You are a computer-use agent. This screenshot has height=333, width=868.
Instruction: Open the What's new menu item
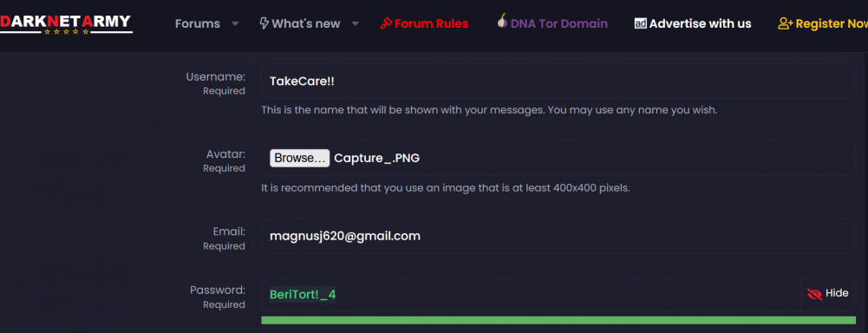point(306,23)
